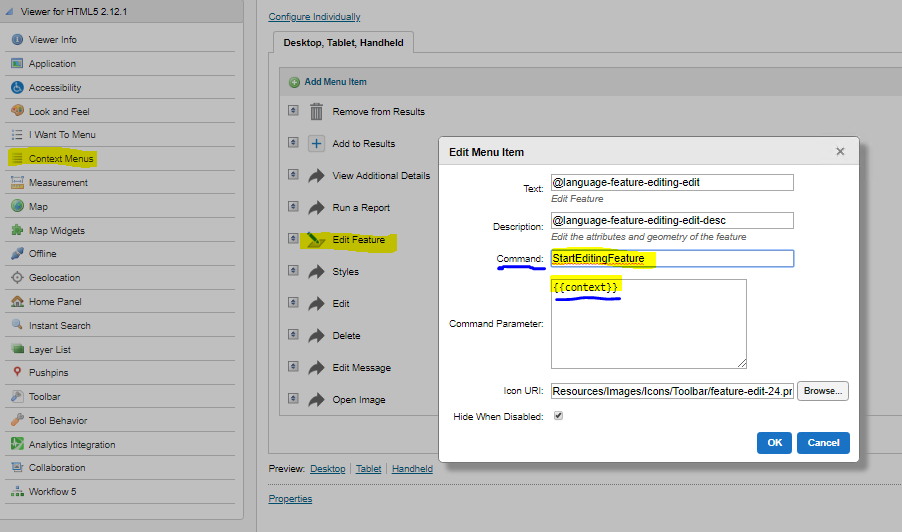Click the Look and Feel palette icon
Screen dimensions: 902x532
tap(17, 110)
